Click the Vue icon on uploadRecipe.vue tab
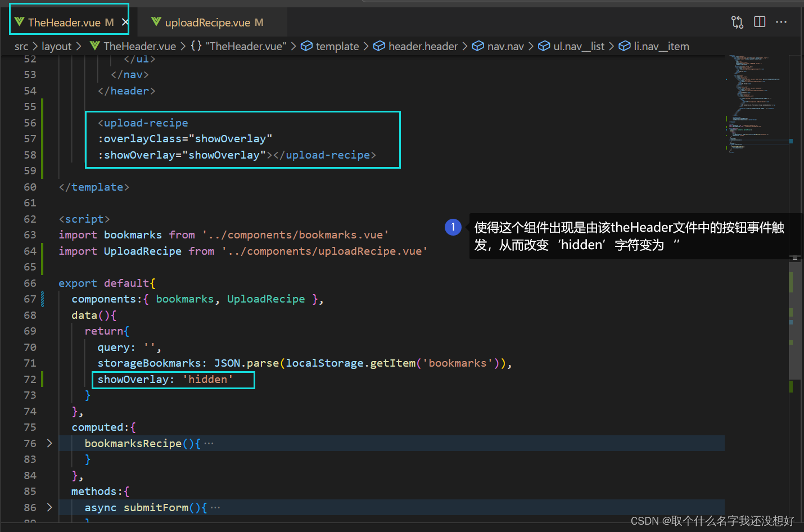The height and width of the screenshot is (532, 804). pos(156,22)
